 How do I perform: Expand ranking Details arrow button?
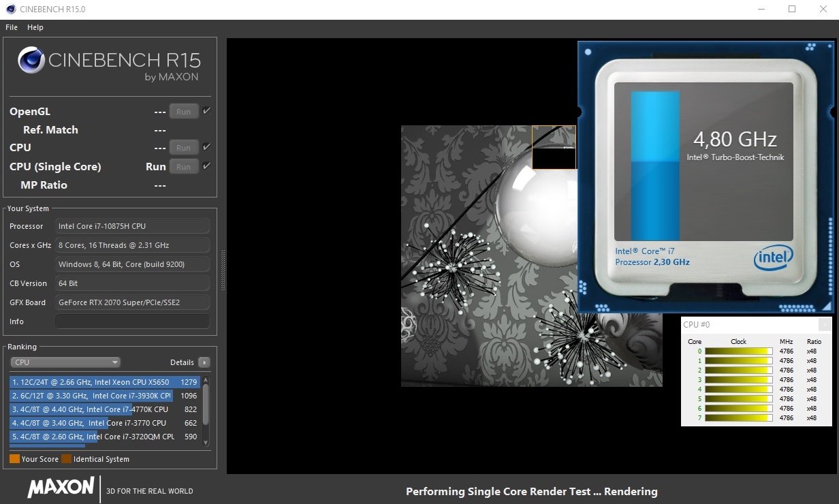point(204,362)
